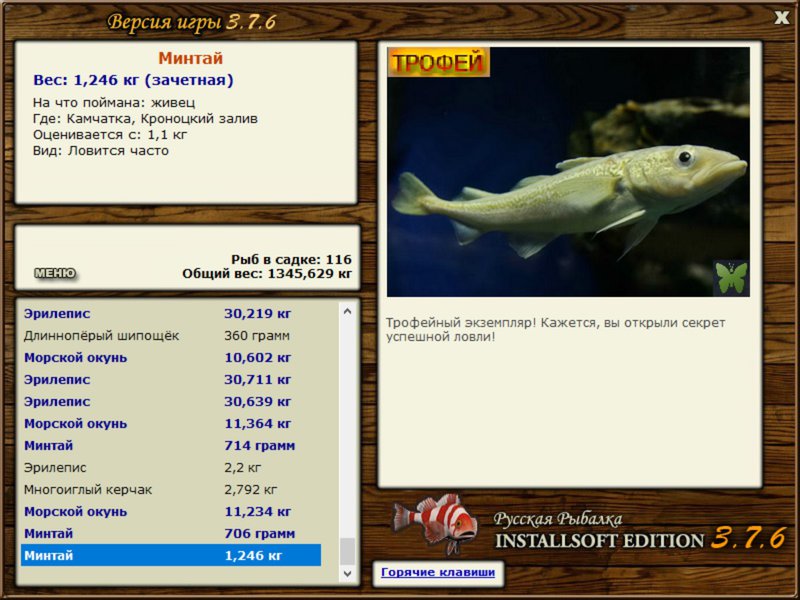
Task: Open the МЕНЮ button
Action: coord(55,273)
